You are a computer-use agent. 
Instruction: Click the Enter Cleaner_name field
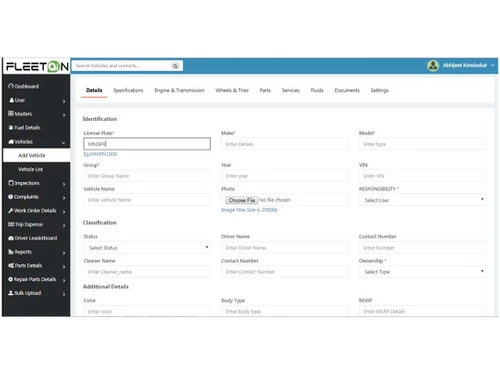147,272
